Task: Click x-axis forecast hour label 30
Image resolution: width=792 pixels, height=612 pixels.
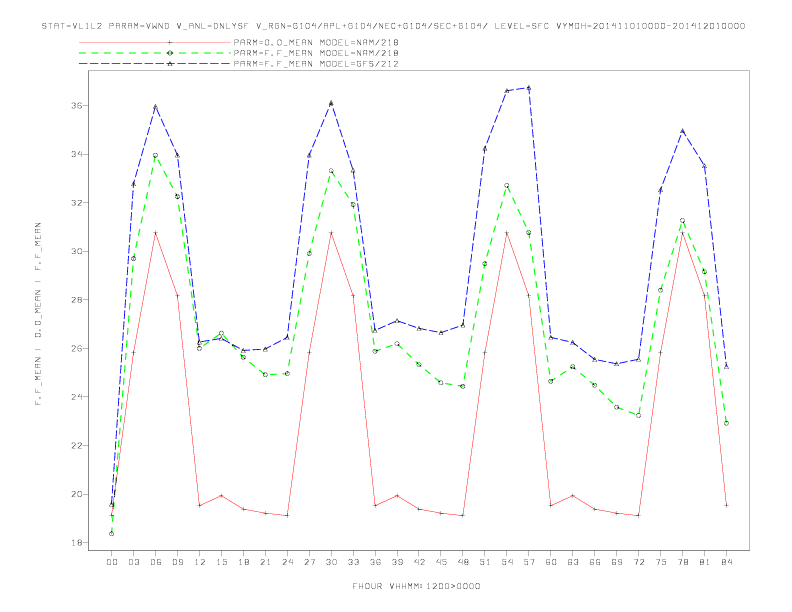Action: click(x=331, y=562)
